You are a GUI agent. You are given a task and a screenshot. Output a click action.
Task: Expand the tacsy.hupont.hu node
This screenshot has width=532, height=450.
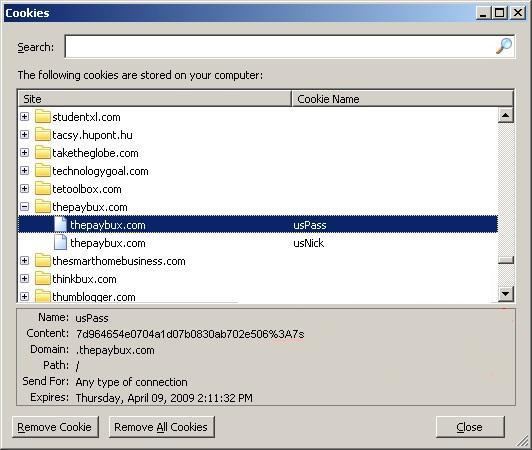(x=24, y=135)
